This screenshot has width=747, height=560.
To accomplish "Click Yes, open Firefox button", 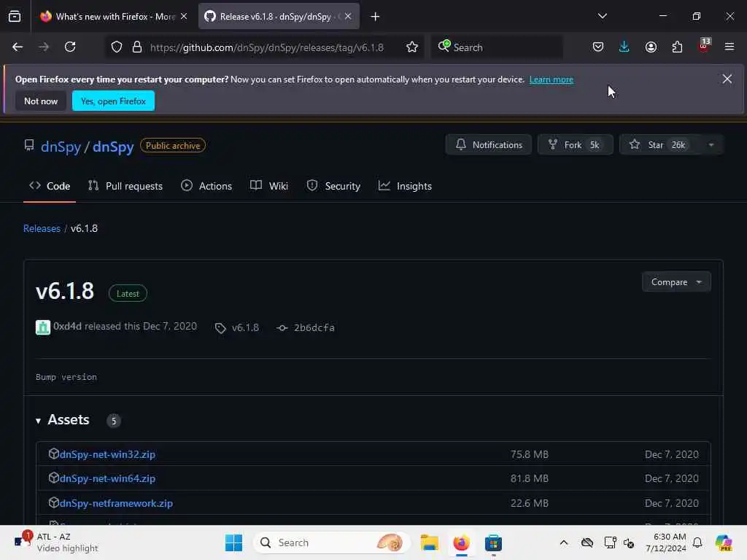I will 113,101.
